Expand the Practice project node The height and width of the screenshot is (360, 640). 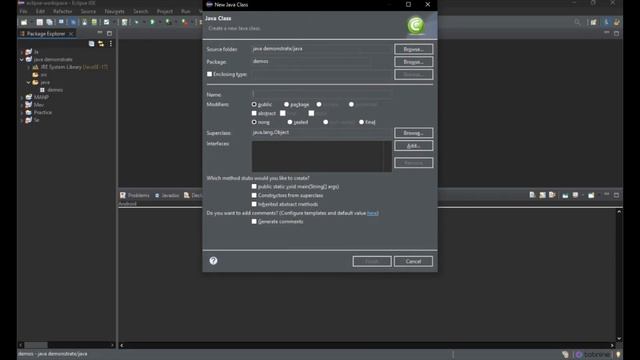[22, 113]
